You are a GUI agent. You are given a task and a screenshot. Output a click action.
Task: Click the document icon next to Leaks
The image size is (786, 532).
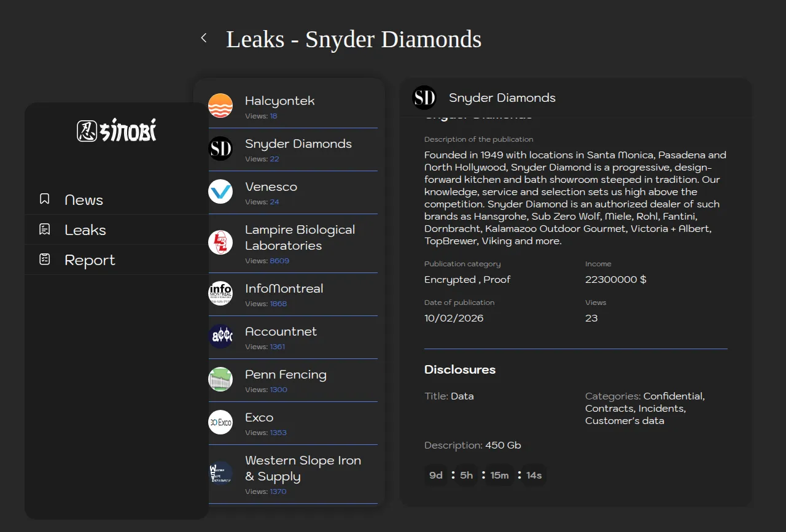pyautogui.click(x=45, y=229)
